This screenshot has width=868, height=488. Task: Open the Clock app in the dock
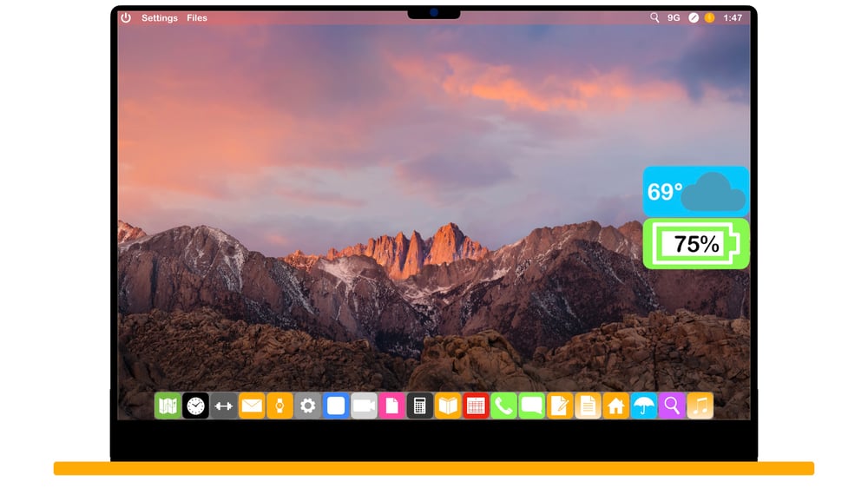(195, 406)
